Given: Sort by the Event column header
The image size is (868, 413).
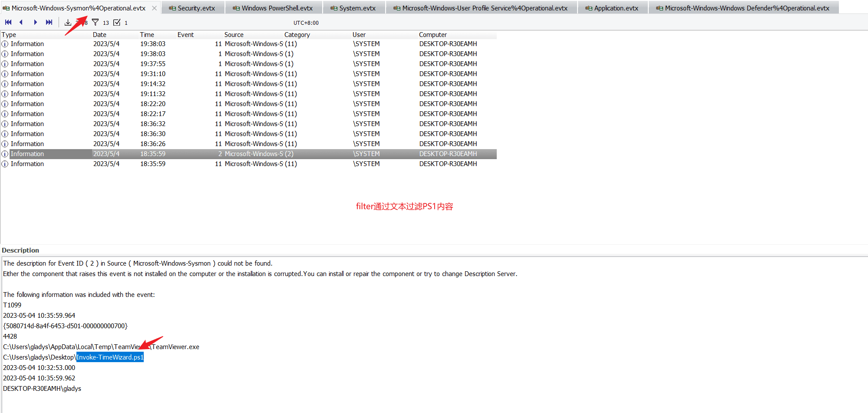Looking at the screenshot, I should 185,35.
